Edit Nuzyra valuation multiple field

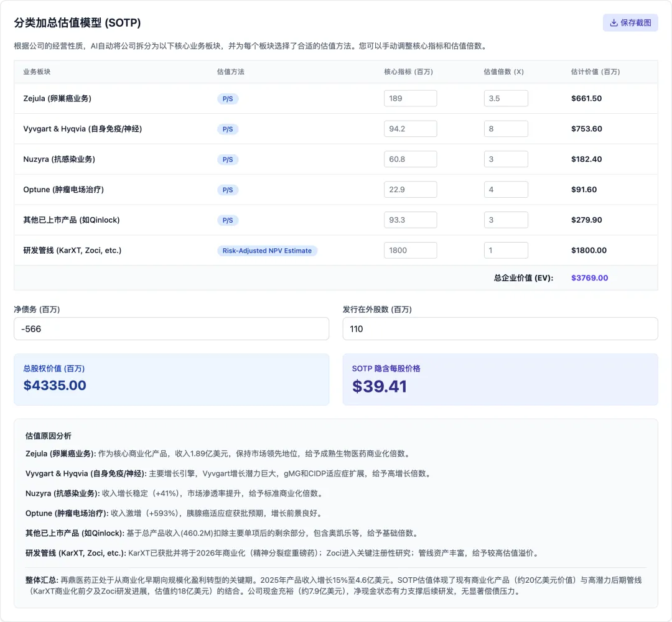[x=506, y=159]
